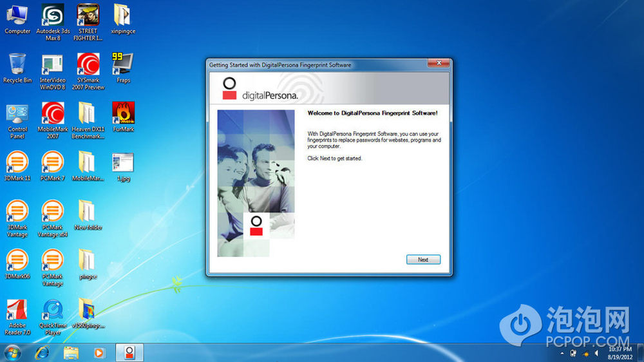Launch Internet Explorer from taskbar
Screen dimensions: 644x362
(42, 353)
